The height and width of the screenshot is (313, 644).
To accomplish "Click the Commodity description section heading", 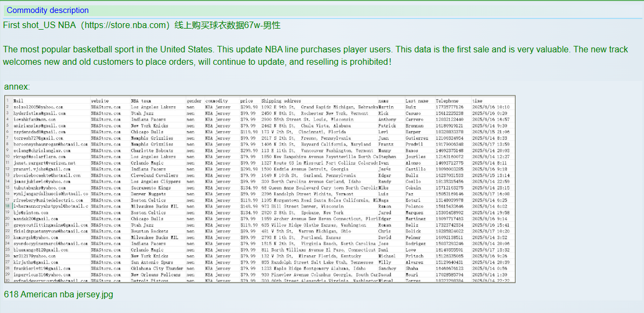I will 48,10.
